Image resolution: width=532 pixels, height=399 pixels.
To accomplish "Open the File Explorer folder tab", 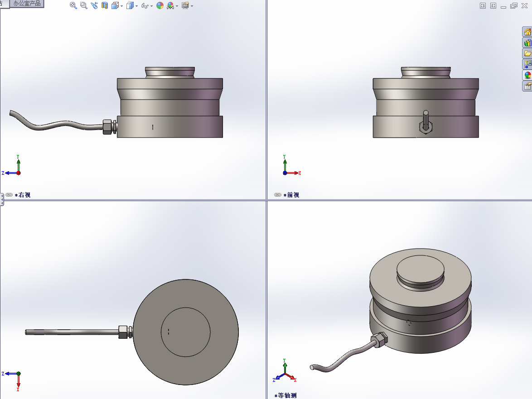I will [x=527, y=53].
